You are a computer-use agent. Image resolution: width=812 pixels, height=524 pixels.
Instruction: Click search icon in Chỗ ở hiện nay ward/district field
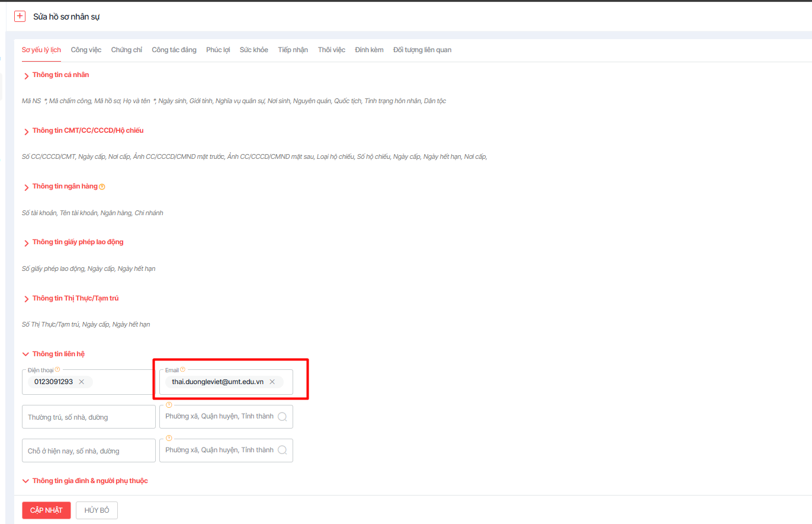pos(283,450)
